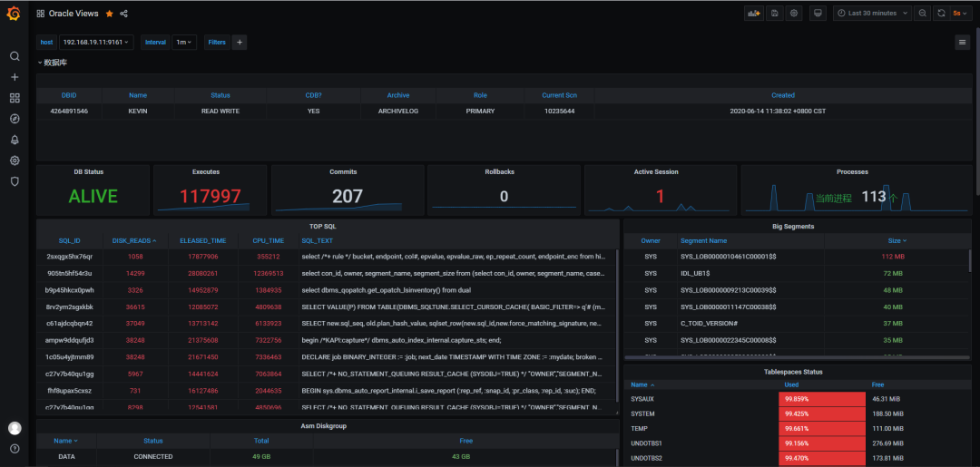Click the CPU_TIME column header

pyautogui.click(x=268, y=240)
